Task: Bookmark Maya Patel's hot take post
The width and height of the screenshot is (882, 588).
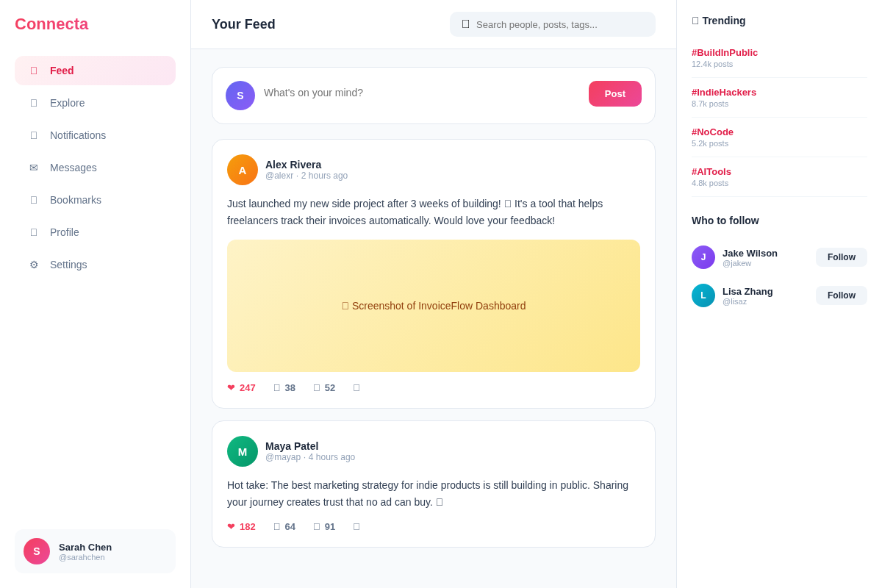Action: [x=356, y=526]
